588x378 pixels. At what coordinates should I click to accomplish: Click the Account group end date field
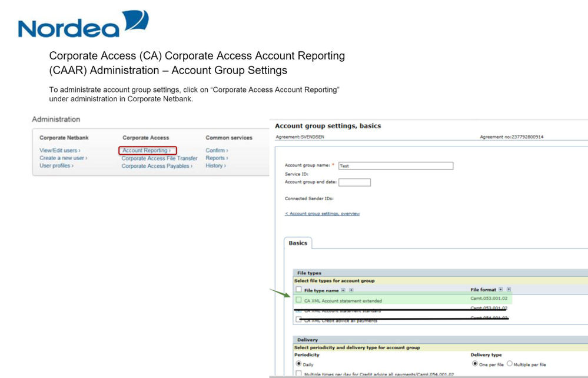(354, 183)
